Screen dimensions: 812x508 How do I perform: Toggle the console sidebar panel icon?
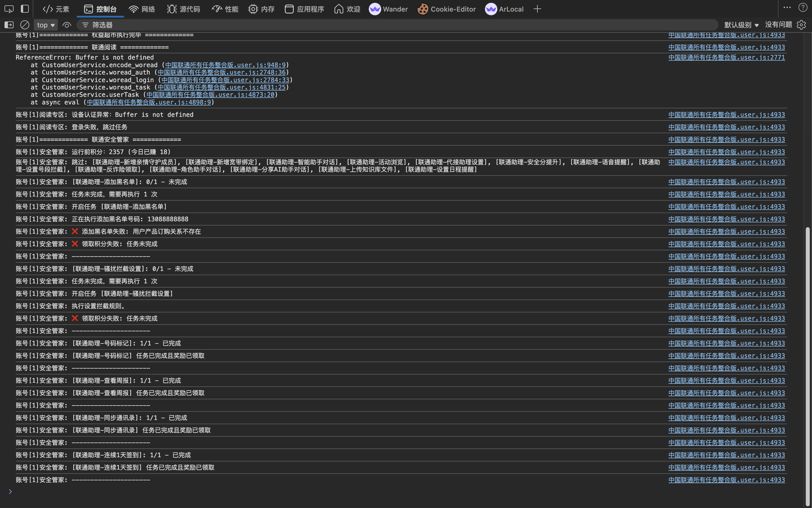pos(9,25)
